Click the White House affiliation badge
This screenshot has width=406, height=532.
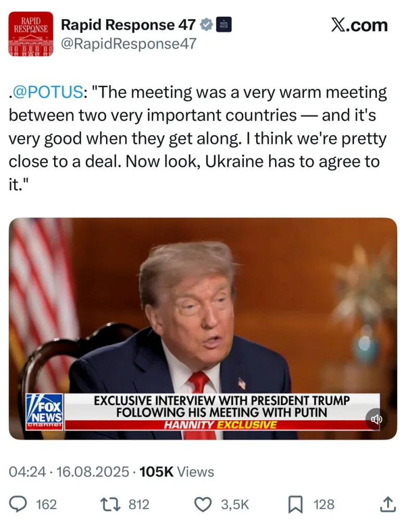click(224, 24)
